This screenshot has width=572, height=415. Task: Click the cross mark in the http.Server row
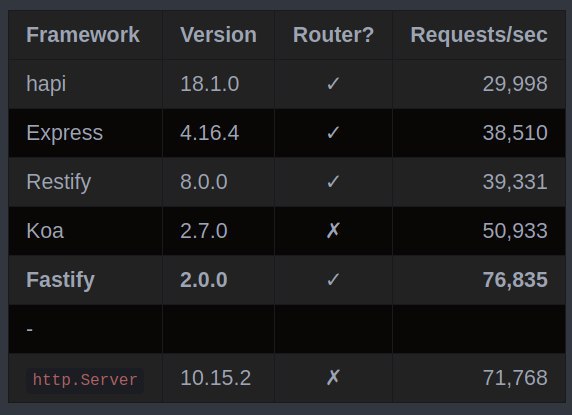pyautogui.click(x=333, y=377)
